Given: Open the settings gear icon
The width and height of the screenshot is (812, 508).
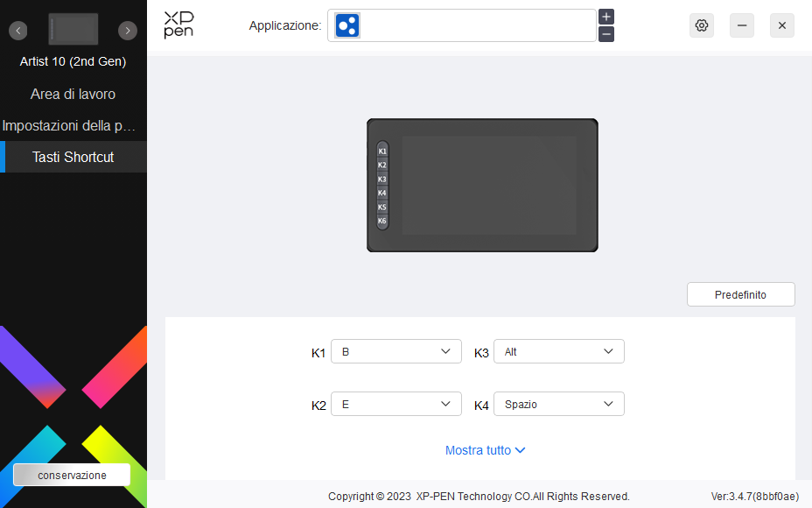Looking at the screenshot, I should click(701, 25).
